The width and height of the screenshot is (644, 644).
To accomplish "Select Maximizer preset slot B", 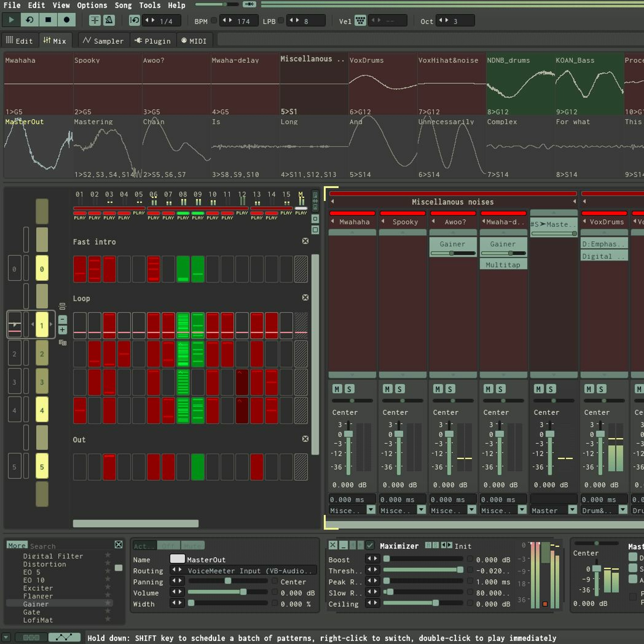I will (x=435, y=545).
